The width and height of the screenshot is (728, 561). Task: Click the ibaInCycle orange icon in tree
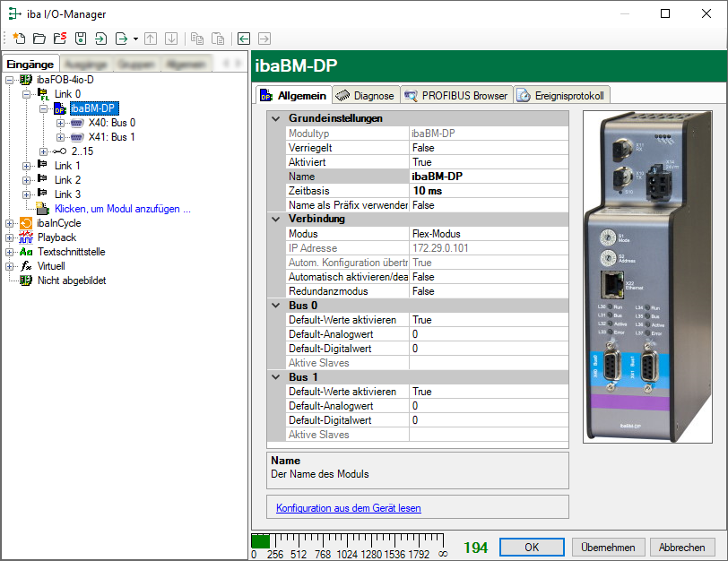point(26,223)
